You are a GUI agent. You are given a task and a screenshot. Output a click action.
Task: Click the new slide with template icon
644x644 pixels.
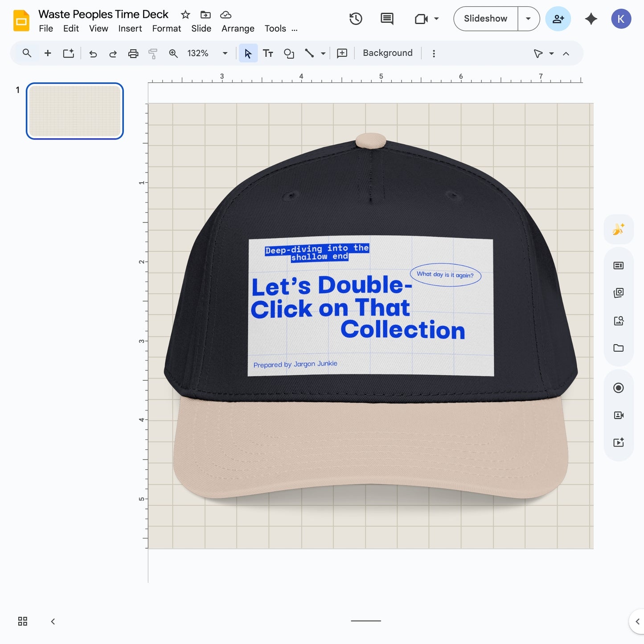[68, 53]
